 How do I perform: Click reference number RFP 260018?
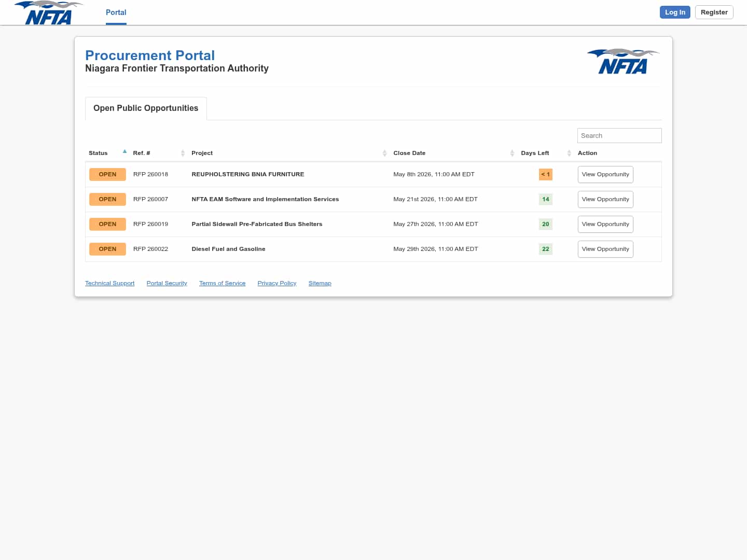coord(150,175)
